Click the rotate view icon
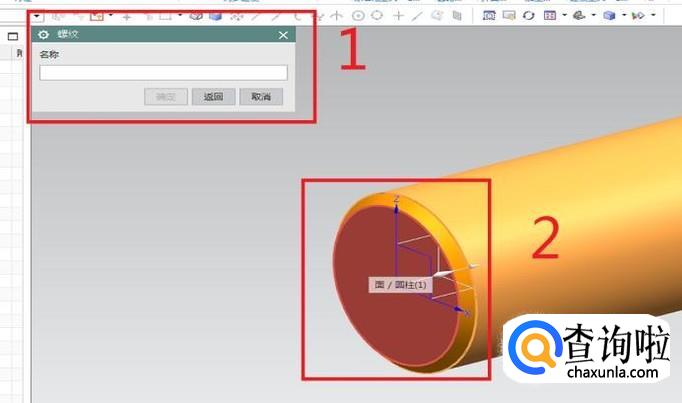 pos(528,16)
